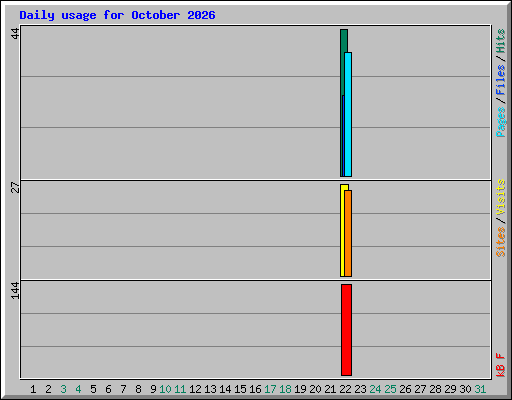
Task: Click day 26 on the date axis
Action: tap(405, 389)
